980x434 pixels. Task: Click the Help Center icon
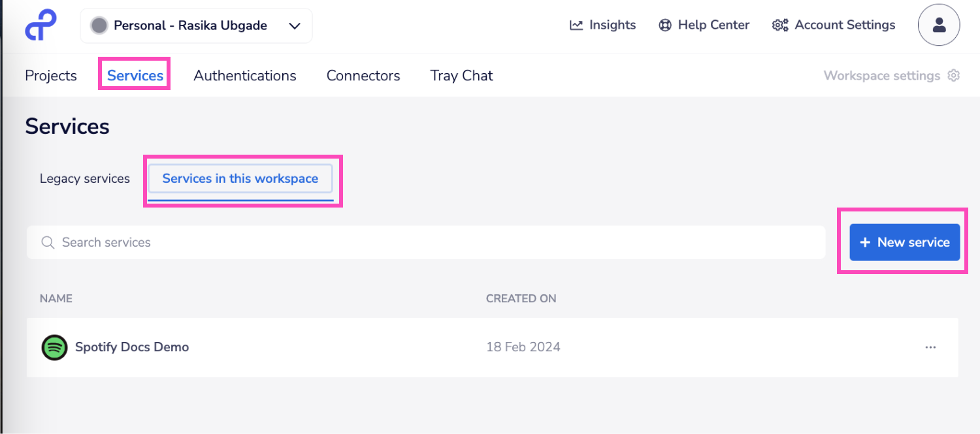pos(665,24)
